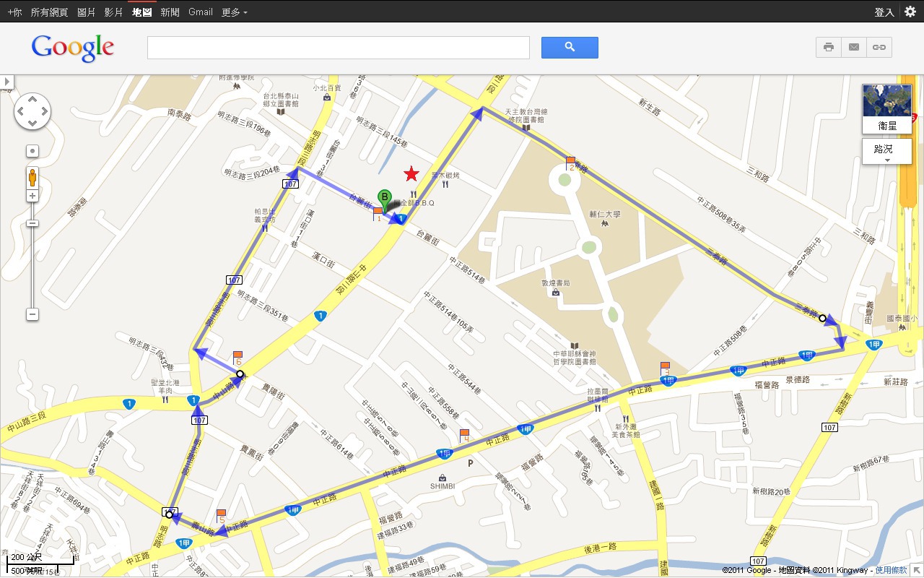Screen dimensions: 924x578
Task: Click the orange flag numbered 6
Action: click(237, 358)
